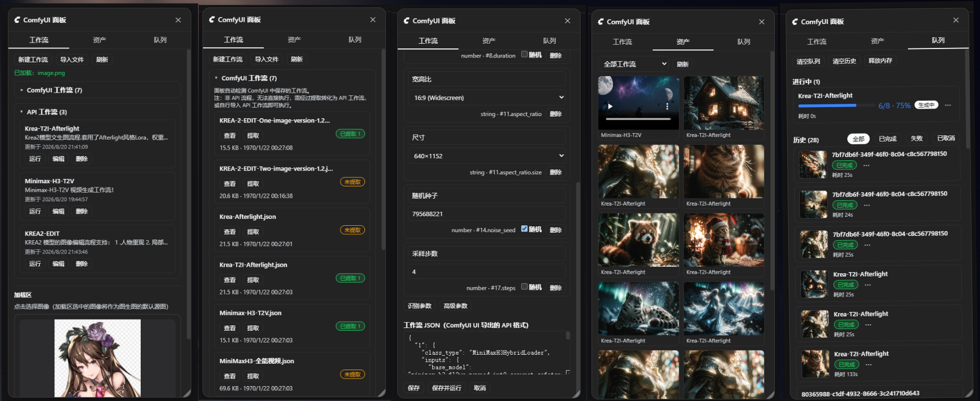
Task: Click 清空队列 in the queue panel
Action: (x=808, y=61)
